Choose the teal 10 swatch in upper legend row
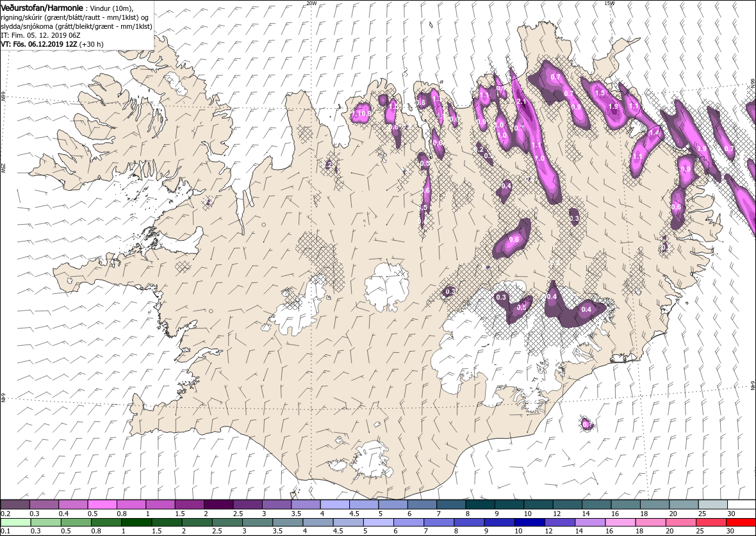Screen dimensions: 756x536 point(538,505)
